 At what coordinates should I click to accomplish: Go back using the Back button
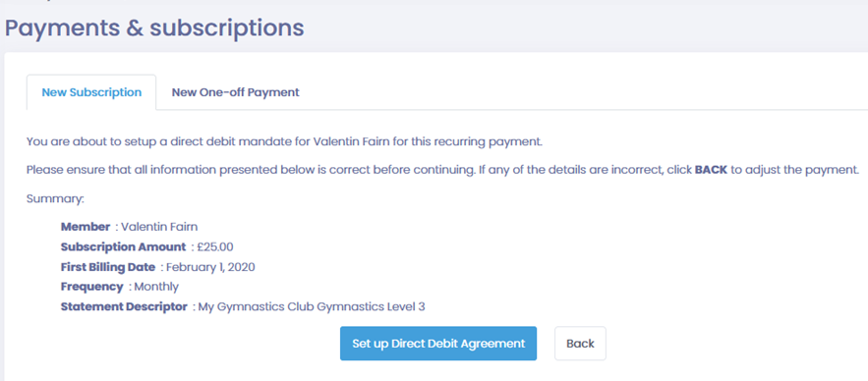point(580,344)
